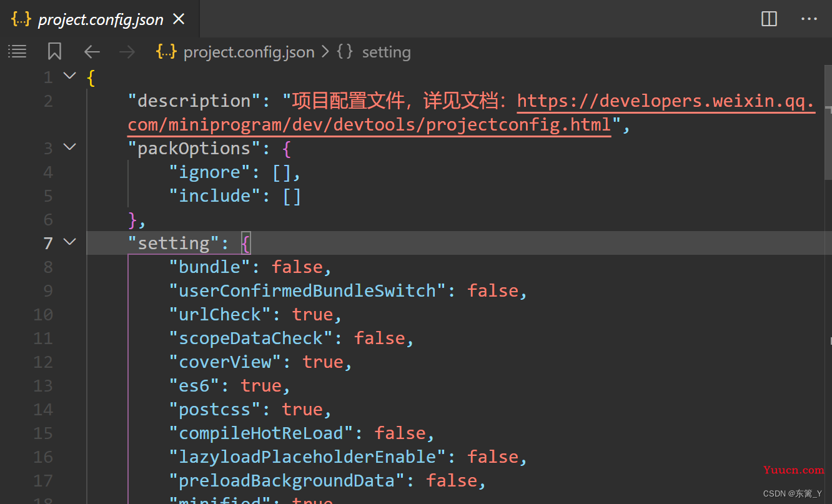Click line number 2 in the gutter
Image resolution: width=832 pixels, height=504 pixels.
[x=48, y=101]
